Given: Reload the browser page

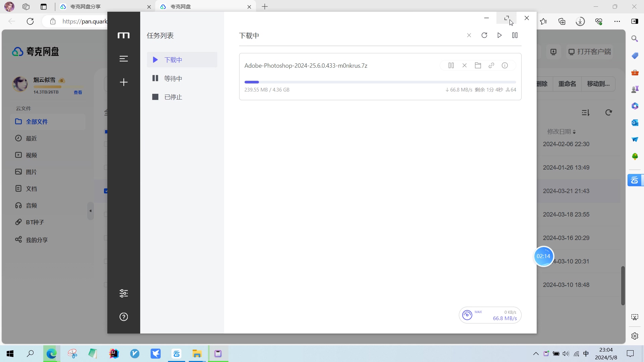Looking at the screenshot, I should pos(30,21).
